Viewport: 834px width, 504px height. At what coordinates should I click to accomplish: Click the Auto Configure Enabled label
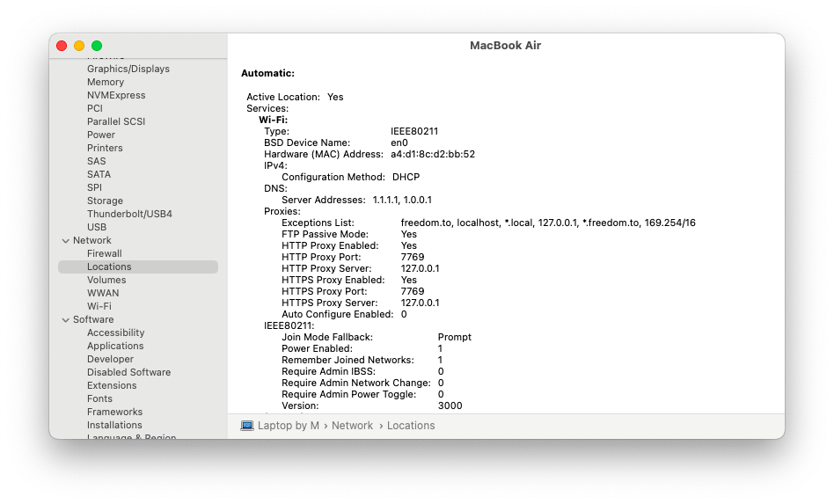tap(337, 314)
